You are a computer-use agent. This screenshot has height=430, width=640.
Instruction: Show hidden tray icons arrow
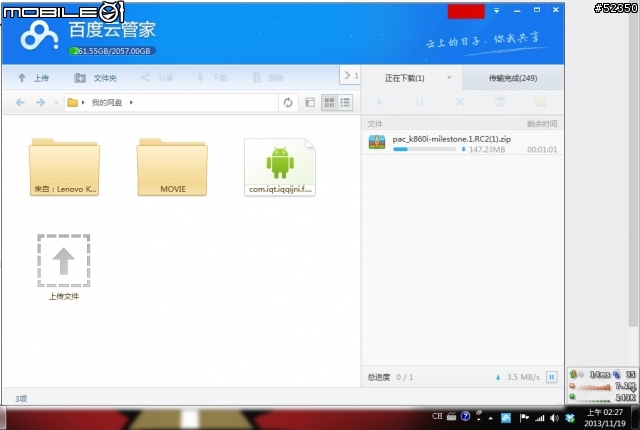point(490,418)
